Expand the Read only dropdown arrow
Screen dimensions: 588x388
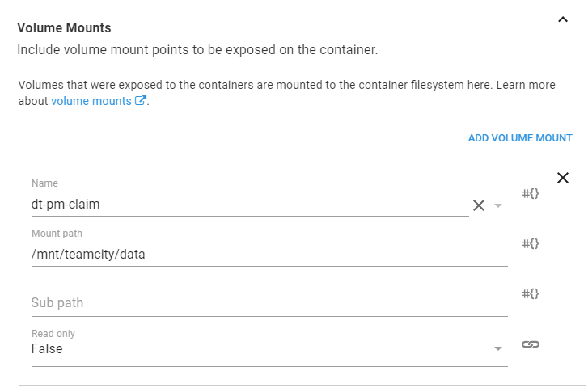[x=497, y=349]
